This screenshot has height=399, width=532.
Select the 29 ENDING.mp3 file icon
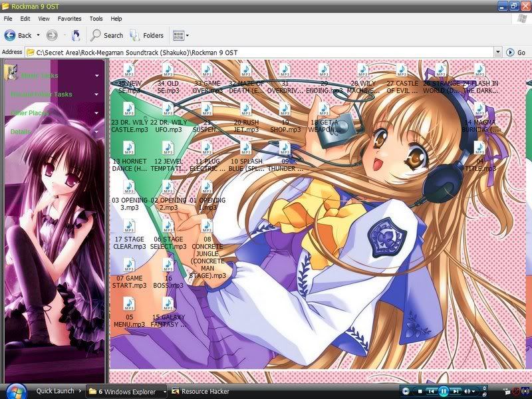(x=324, y=70)
